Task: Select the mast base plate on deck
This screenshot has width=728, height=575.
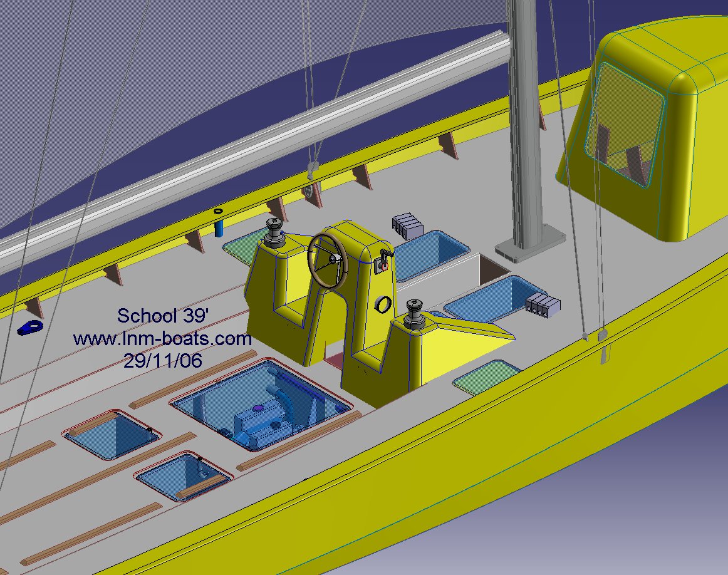Action: point(530,244)
